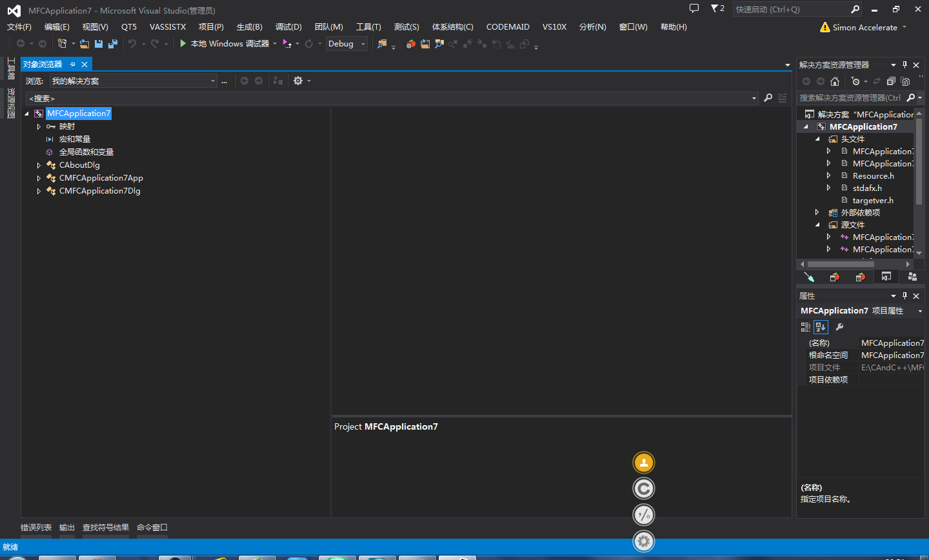
Task: Click the edit custom component set ellipsis button
Action: pos(224,81)
